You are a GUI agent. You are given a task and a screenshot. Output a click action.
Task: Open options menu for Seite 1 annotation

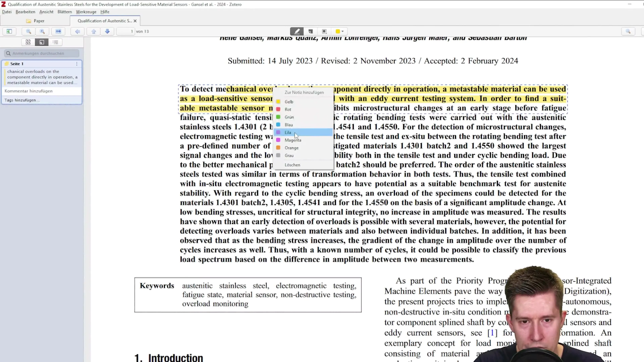point(77,64)
